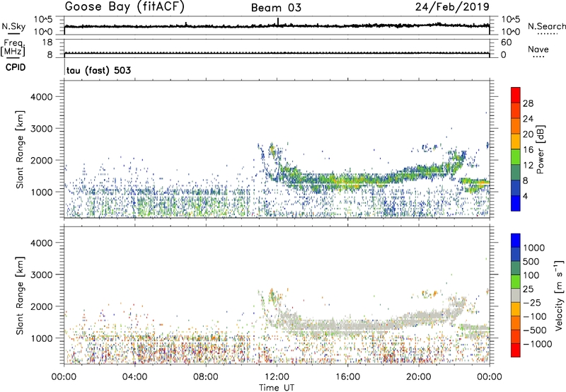Click the Goose Bay (fitACF) title
This screenshot has height=392, width=566.
click(x=125, y=7)
